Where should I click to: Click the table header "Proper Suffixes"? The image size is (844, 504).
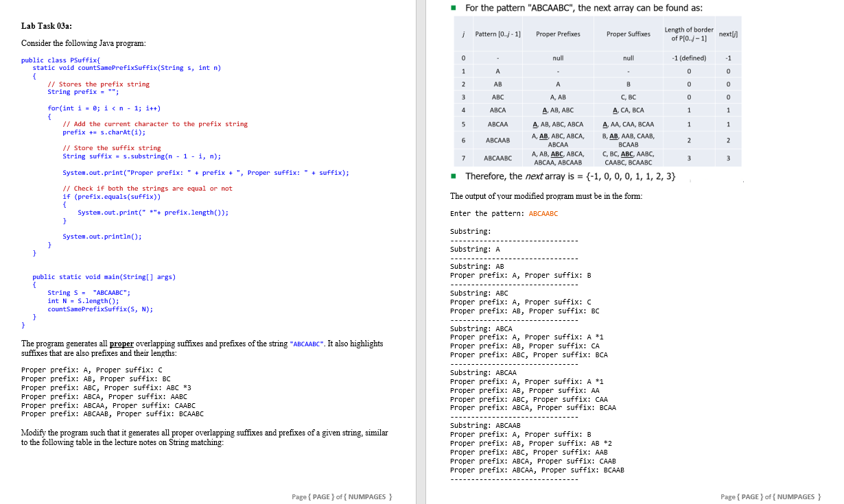click(x=629, y=34)
